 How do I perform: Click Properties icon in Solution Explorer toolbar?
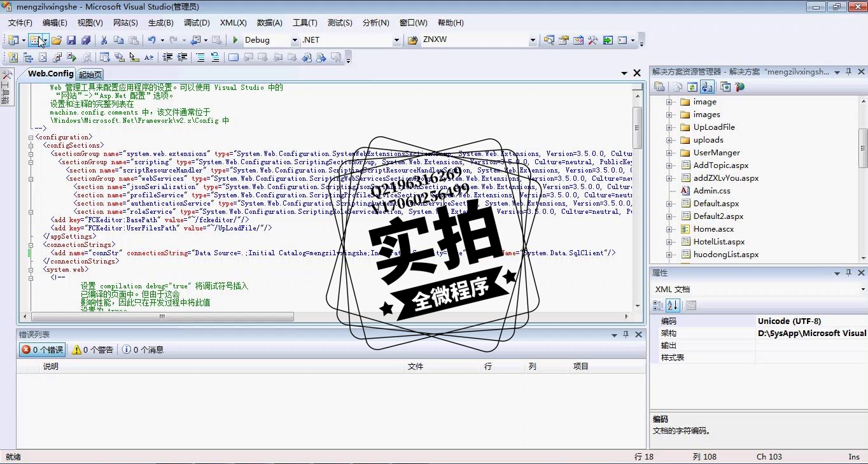[x=659, y=87]
